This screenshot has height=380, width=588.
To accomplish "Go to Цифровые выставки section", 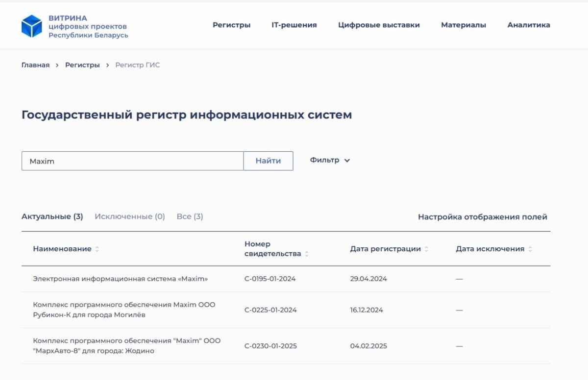I will [379, 25].
